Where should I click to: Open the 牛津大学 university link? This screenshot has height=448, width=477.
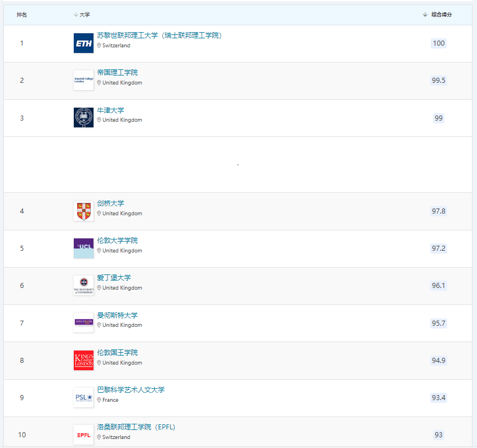(110, 110)
